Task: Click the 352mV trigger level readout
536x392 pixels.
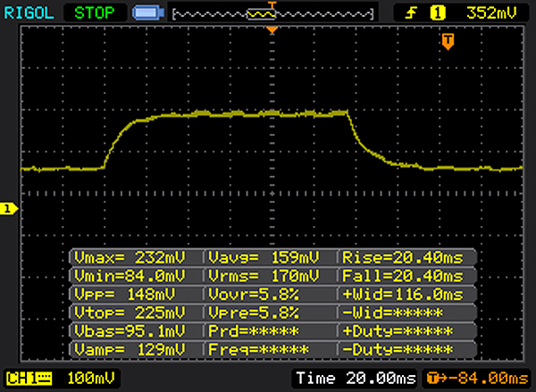Action: point(491,13)
